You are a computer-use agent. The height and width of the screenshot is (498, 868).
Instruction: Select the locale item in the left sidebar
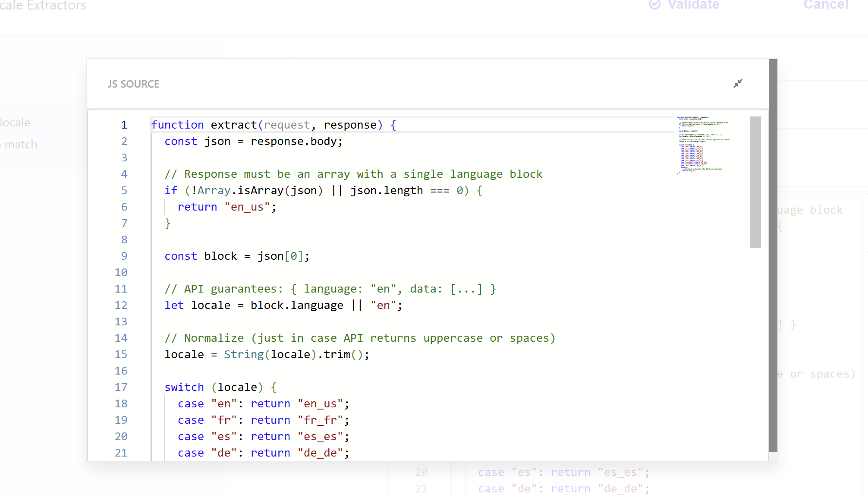pyautogui.click(x=16, y=123)
